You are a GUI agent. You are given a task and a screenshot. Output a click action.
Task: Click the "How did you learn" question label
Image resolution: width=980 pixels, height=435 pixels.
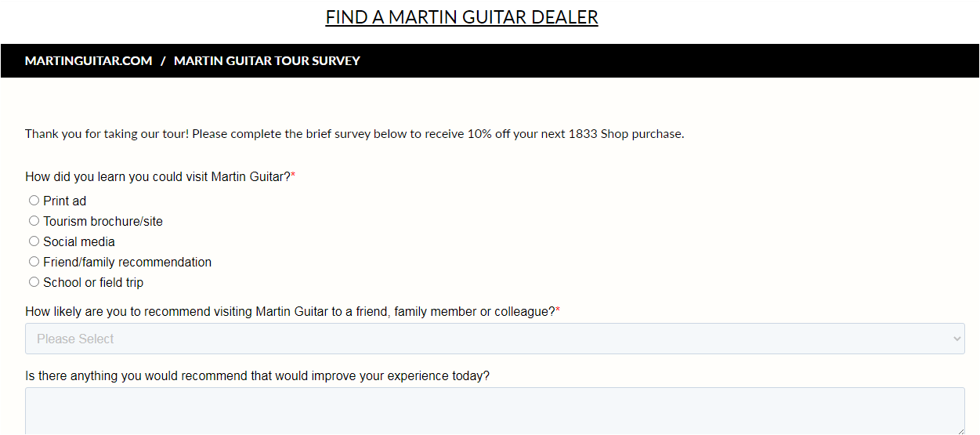pos(157,177)
